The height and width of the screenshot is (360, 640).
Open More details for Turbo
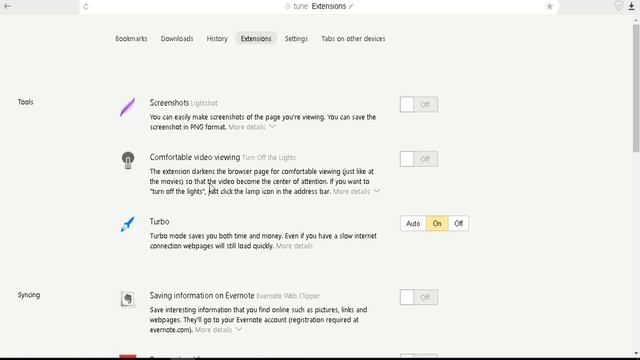pyautogui.click(x=294, y=246)
